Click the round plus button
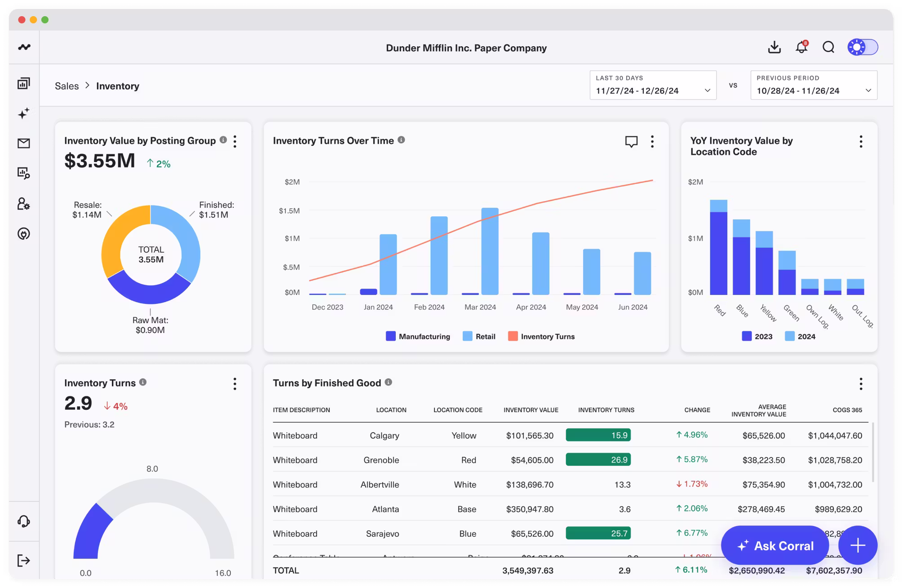Screen dimensions: 902x588 point(858,545)
